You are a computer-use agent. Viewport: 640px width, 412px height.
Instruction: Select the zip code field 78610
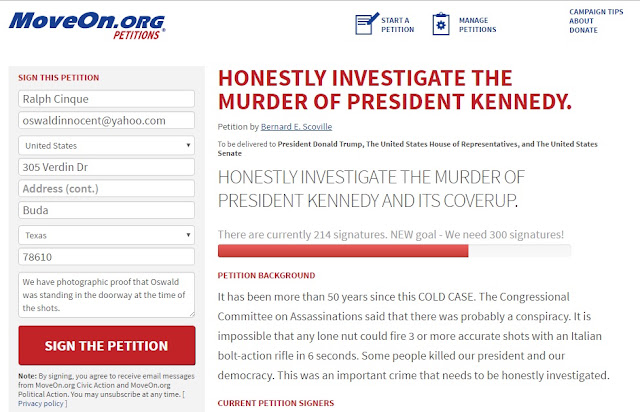(x=107, y=257)
